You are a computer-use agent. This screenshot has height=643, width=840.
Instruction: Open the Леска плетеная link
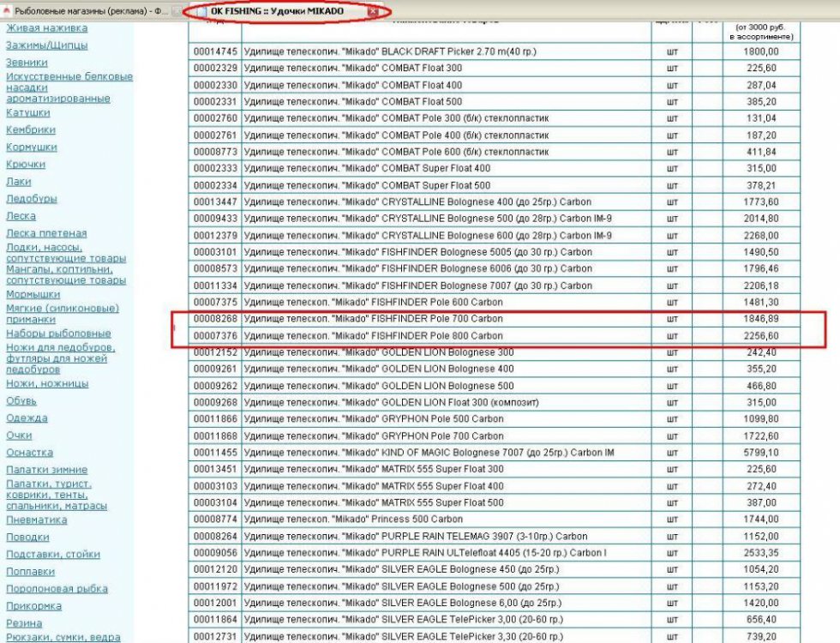46,233
